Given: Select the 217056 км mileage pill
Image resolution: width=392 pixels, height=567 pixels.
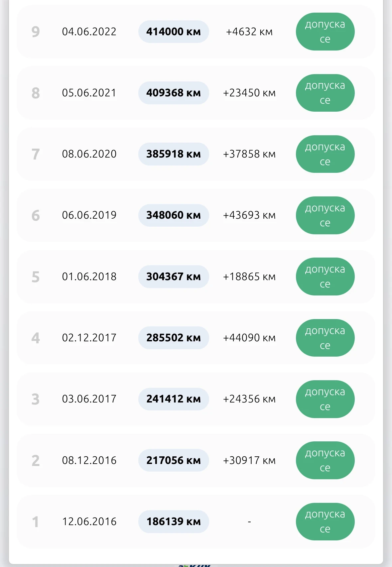Looking at the screenshot, I should 174,460.
